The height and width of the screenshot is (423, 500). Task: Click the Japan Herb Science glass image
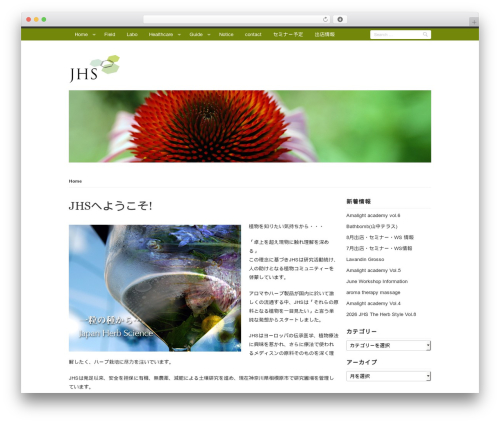coord(155,288)
